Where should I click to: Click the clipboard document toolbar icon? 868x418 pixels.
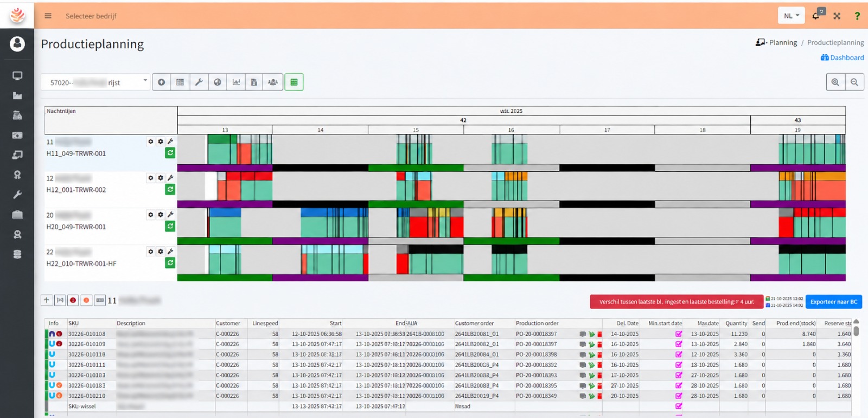pos(254,82)
